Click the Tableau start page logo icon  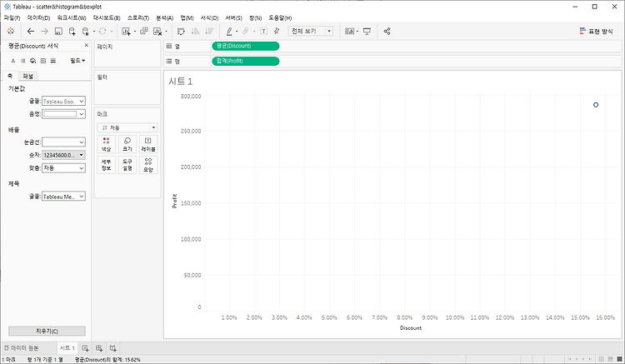[11, 31]
